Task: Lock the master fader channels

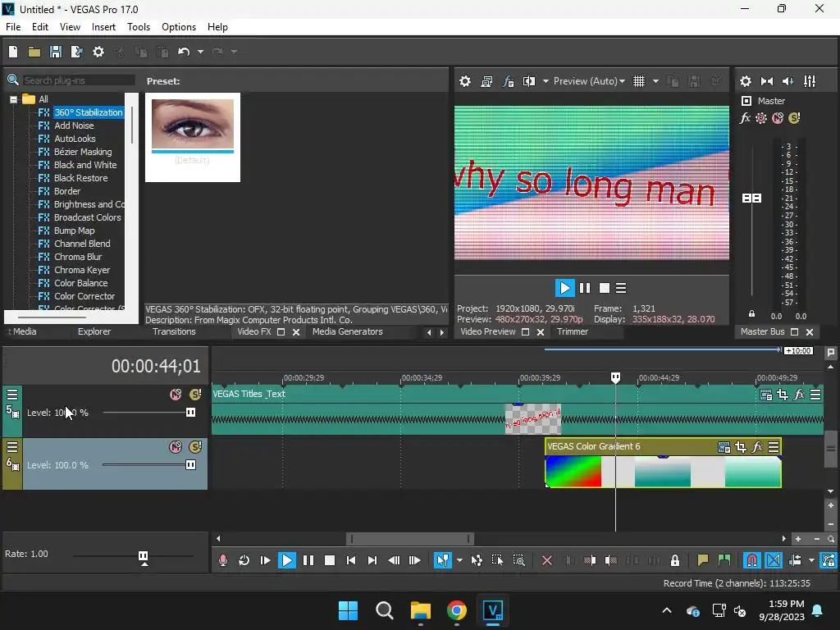Action: click(751, 314)
